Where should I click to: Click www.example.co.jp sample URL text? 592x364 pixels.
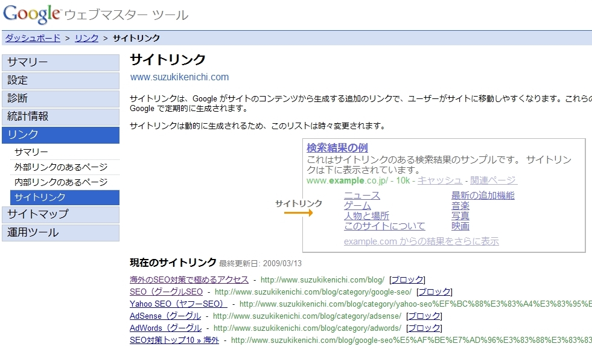[x=347, y=180]
